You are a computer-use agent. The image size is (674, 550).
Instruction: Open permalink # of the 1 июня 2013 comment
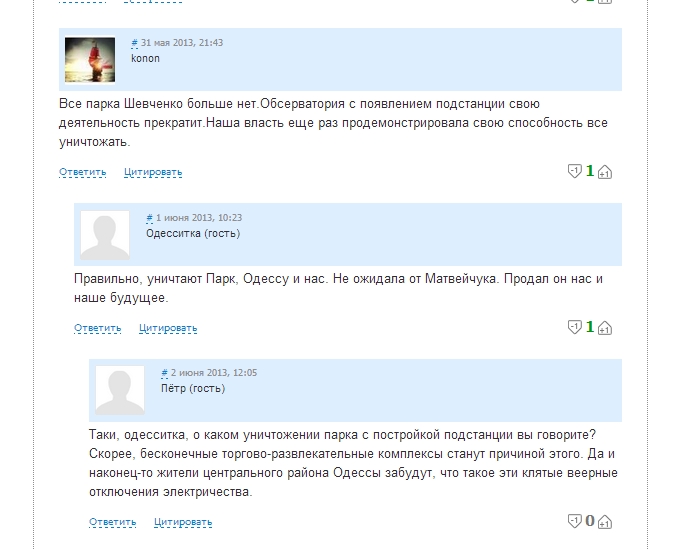[x=149, y=218]
